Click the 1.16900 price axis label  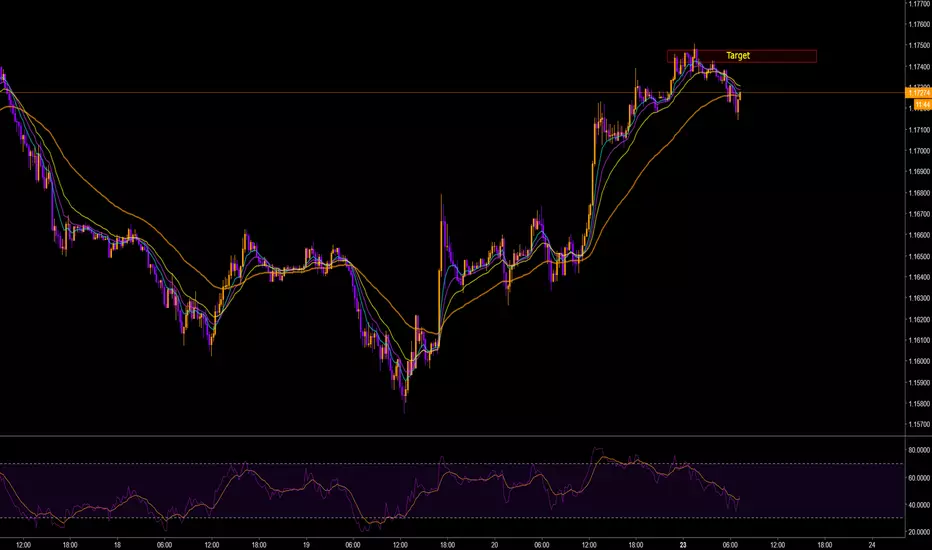(919, 172)
